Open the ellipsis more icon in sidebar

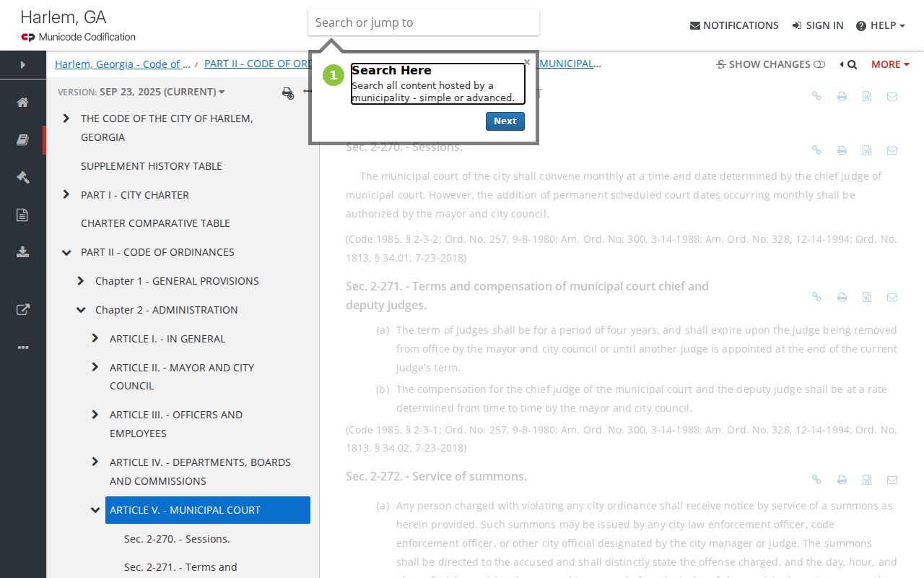point(23,348)
